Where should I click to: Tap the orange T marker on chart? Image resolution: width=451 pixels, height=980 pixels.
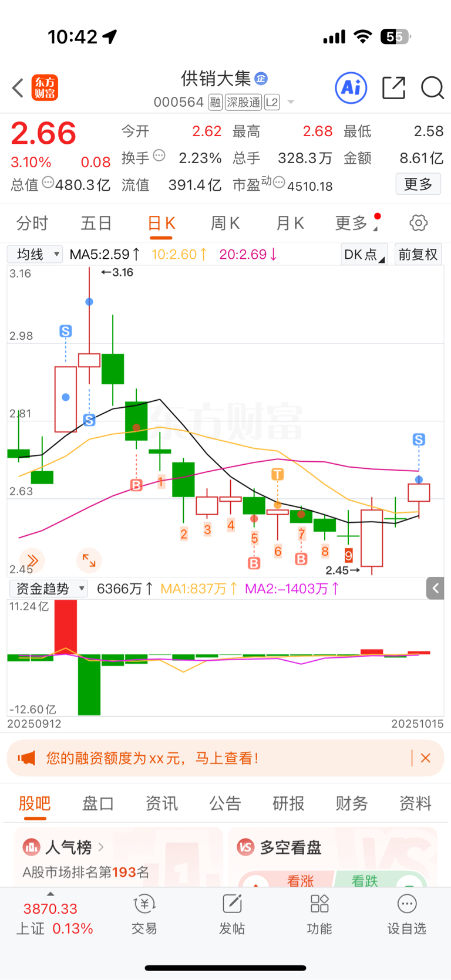277,474
